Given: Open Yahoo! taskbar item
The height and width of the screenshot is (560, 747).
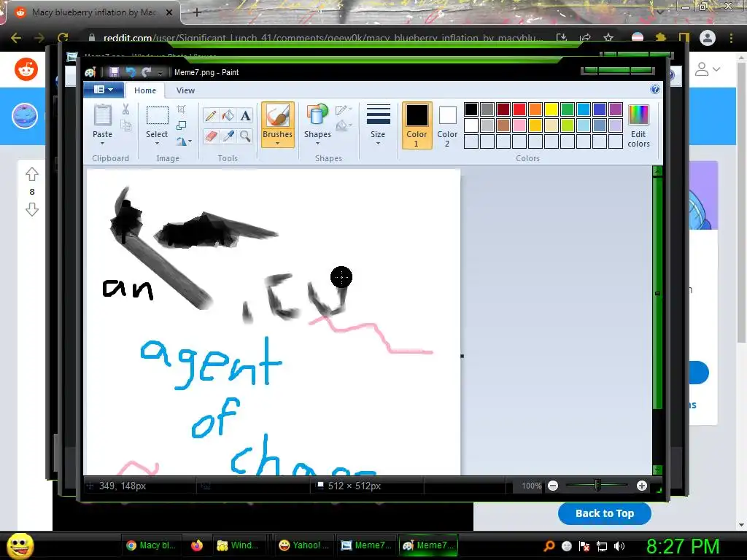Looking at the screenshot, I should point(304,545).
